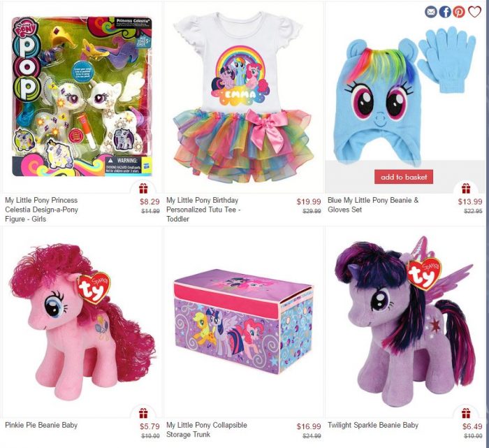Click the gift icon under Twilight Sparkle plush
The width and height of the screenshot is (489, 448).
pyautogui.click(x=466, y=413)
